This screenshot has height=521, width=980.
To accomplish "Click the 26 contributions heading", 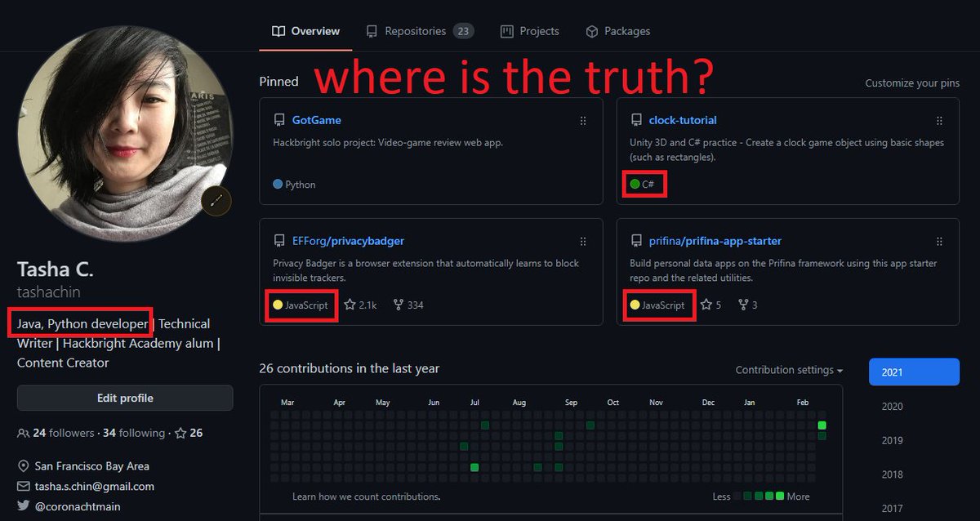I will (350, 368).
